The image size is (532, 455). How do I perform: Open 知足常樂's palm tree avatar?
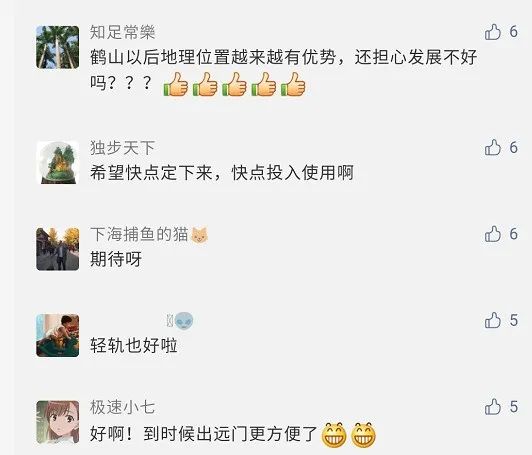click(x=58, y=47)
